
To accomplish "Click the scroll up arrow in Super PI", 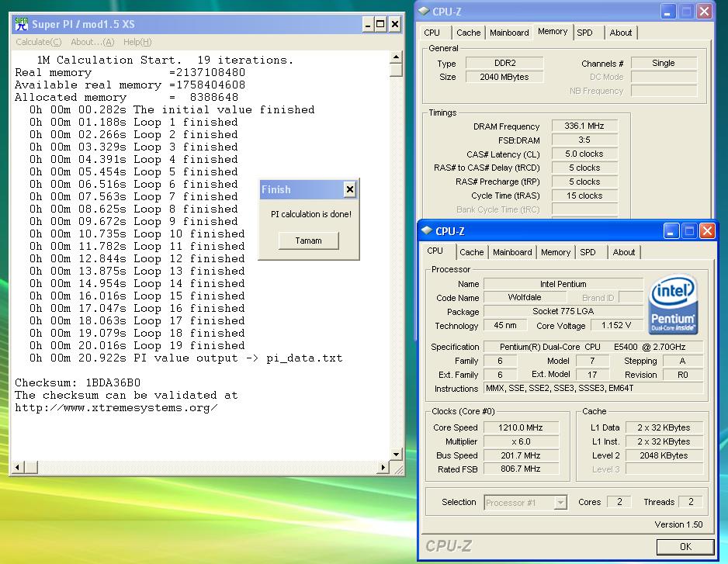I will point(396,57).
